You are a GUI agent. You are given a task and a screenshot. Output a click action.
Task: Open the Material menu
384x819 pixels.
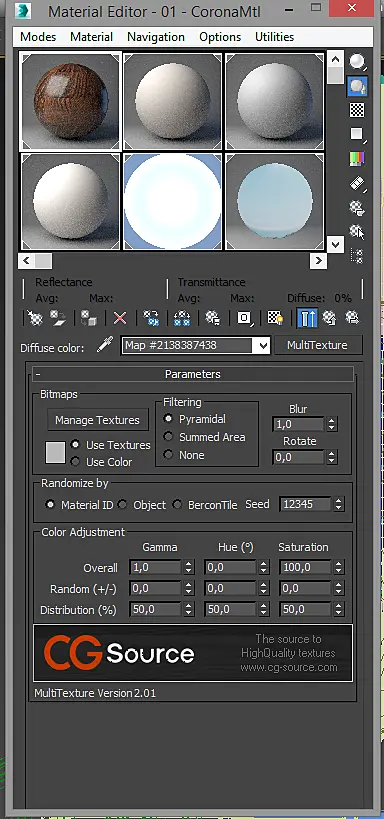tap(91, 37)
